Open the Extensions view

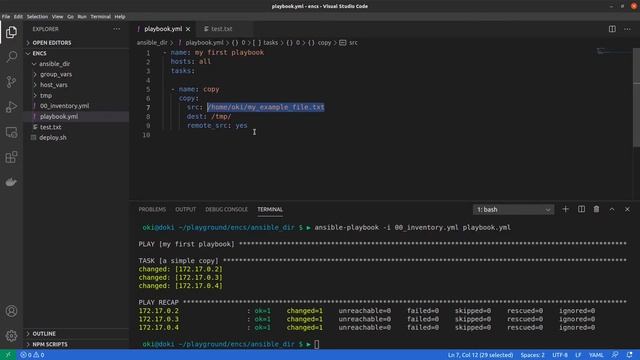coord(11,157)
